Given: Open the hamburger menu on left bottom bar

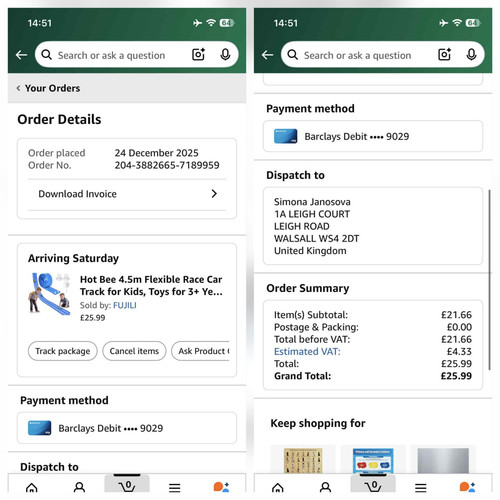Looking at the screenshot, I should 174,488.
